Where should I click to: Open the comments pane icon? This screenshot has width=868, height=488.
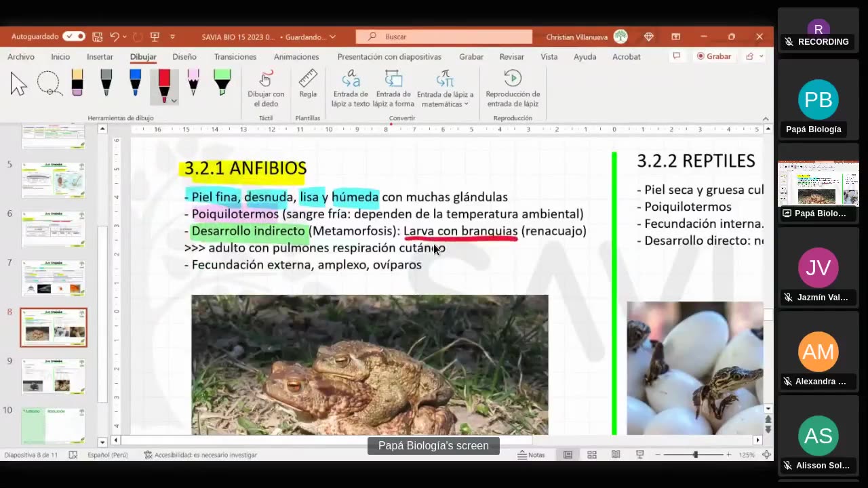tap(676, 56)
